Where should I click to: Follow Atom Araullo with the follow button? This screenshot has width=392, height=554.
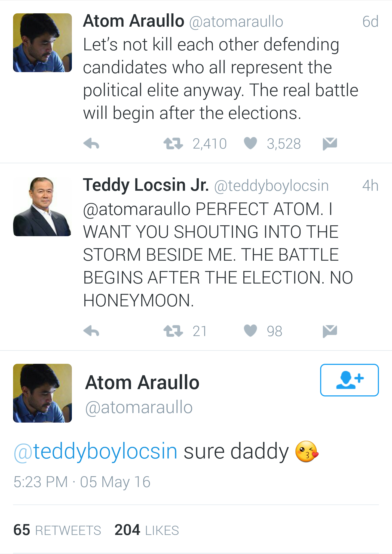[349, 380]
